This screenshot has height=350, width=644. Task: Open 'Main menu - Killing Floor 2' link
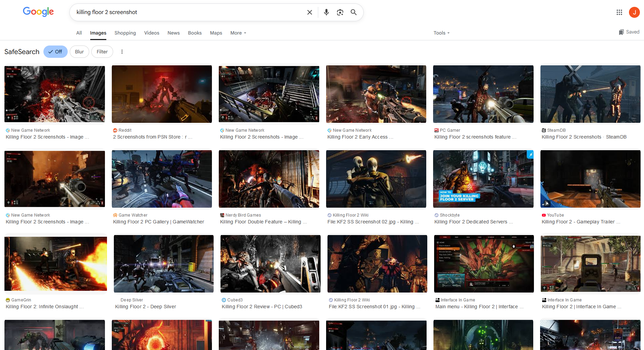point(480,307)
